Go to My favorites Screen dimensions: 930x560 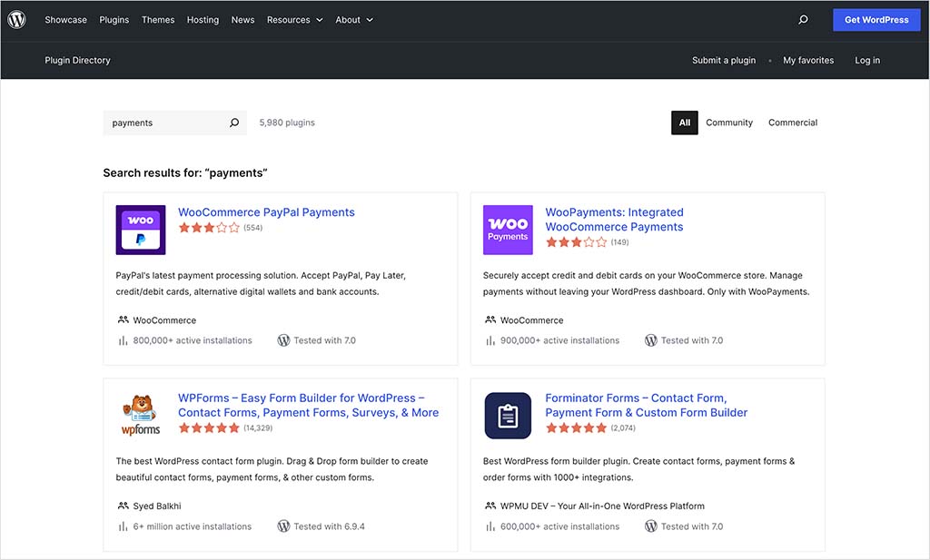tap(808, 60)
